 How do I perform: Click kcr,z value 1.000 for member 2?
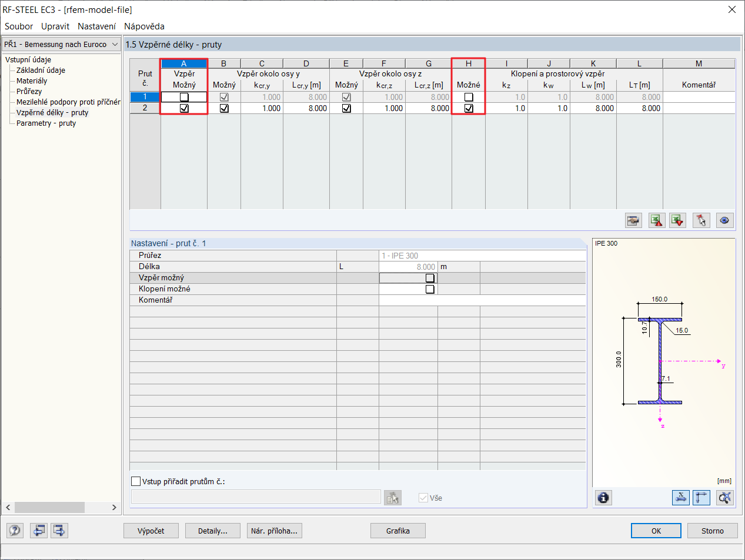[x=384, y=108]
